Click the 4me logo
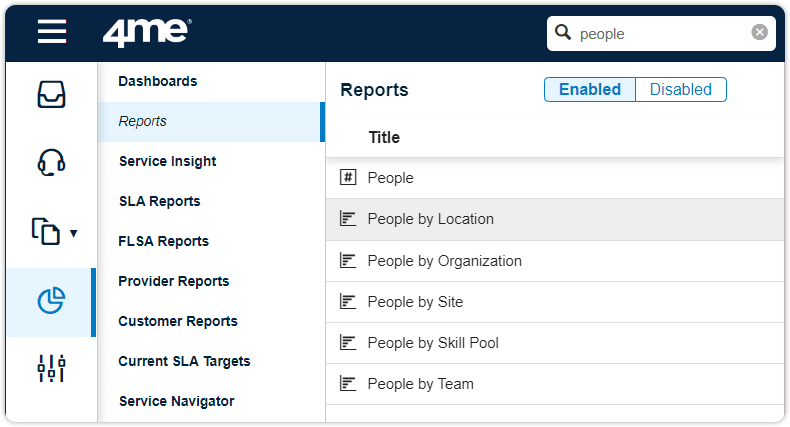Viewport: 790px width, 427px height. tap(147, 33)
